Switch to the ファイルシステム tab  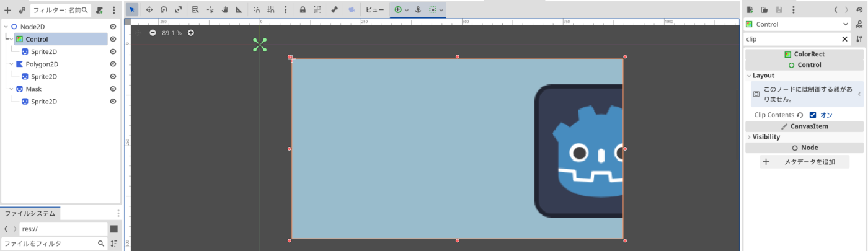(x=30, y=213)
